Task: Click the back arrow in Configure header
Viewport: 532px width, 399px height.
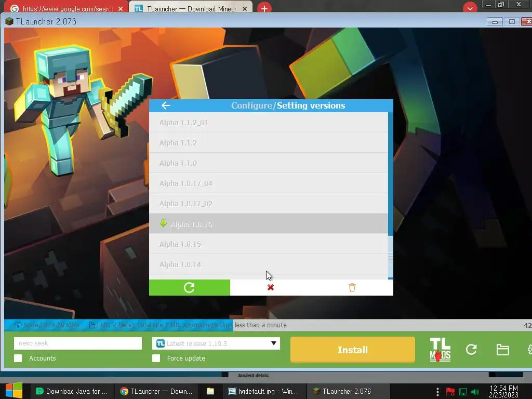Action: [x=166, y=105]
